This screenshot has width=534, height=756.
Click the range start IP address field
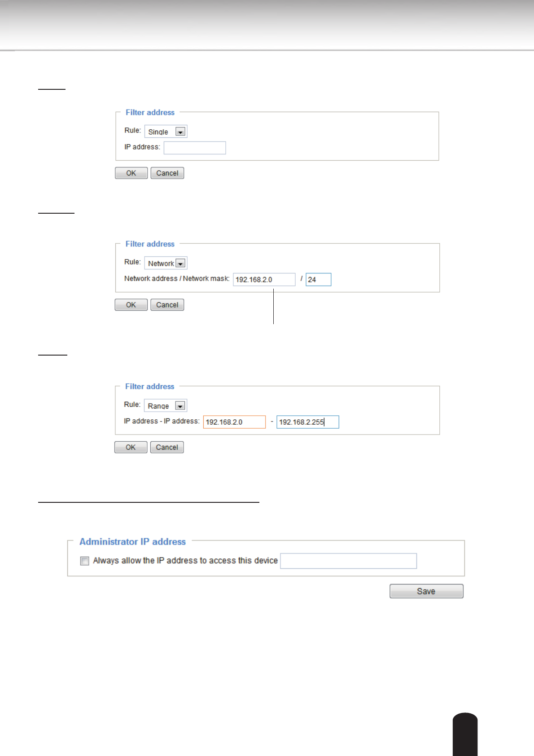234,422
